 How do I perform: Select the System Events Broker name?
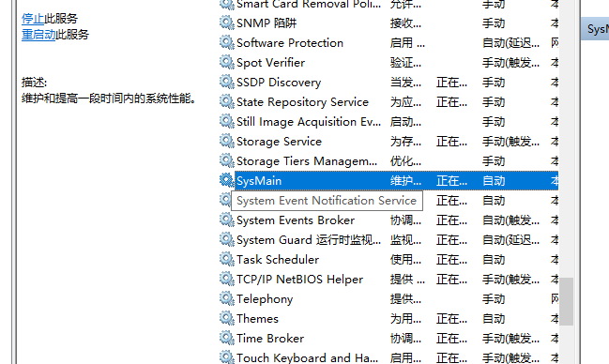(x=296, y=220)
